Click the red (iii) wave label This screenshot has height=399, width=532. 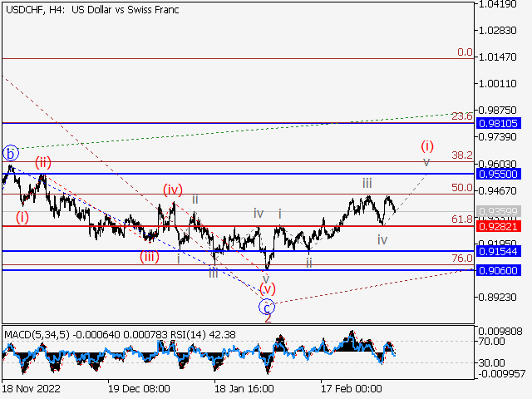[150, 257]
